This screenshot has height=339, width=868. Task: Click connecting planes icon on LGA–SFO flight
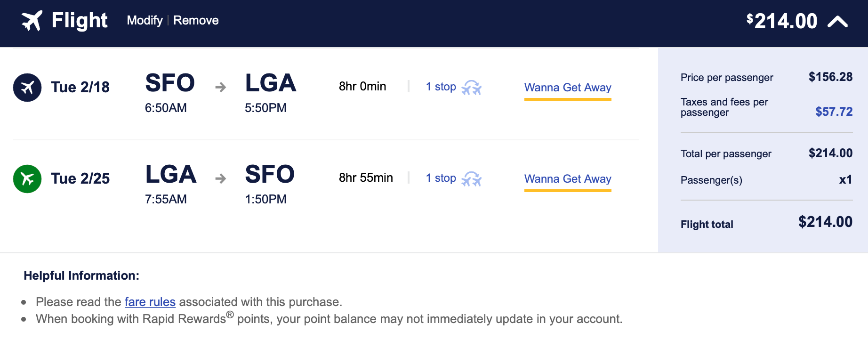(471, 179)
